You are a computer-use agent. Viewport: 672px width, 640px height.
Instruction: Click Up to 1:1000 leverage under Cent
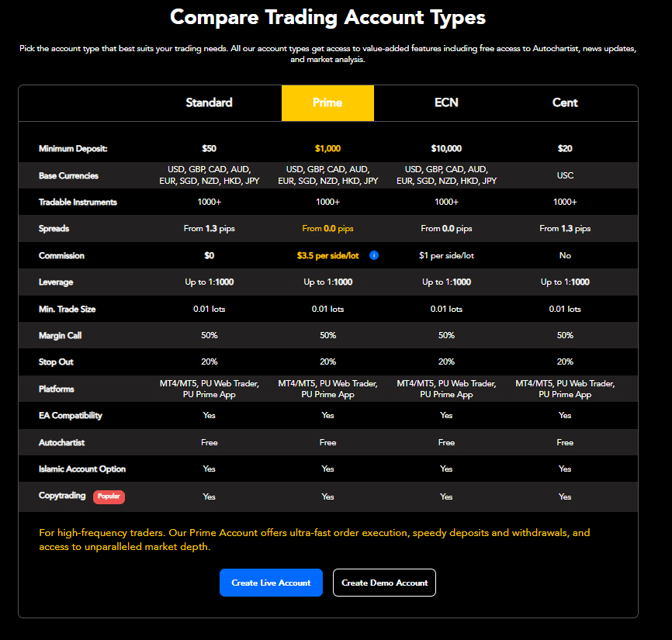[x=565, y=282]
